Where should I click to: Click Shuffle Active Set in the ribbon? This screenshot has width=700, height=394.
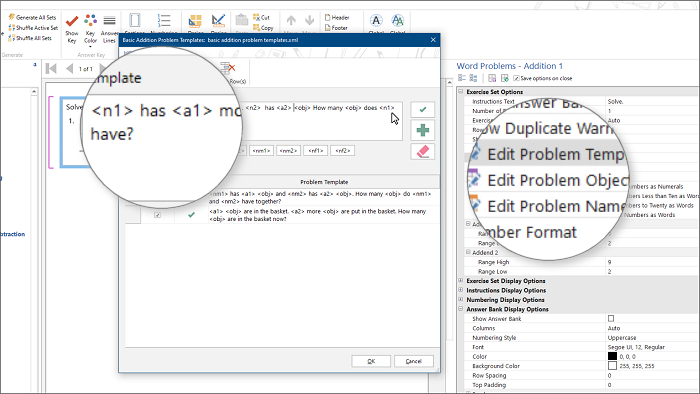(x=33, y=28)
